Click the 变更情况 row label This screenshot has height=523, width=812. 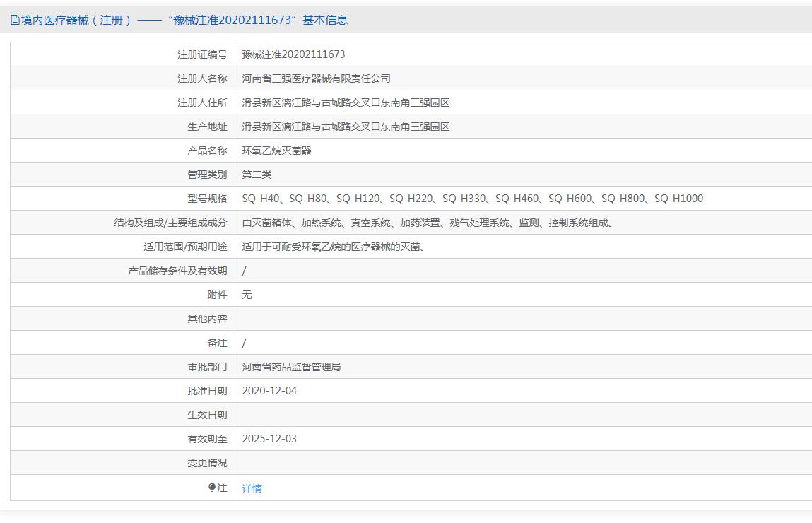click(x=207, y=463)
